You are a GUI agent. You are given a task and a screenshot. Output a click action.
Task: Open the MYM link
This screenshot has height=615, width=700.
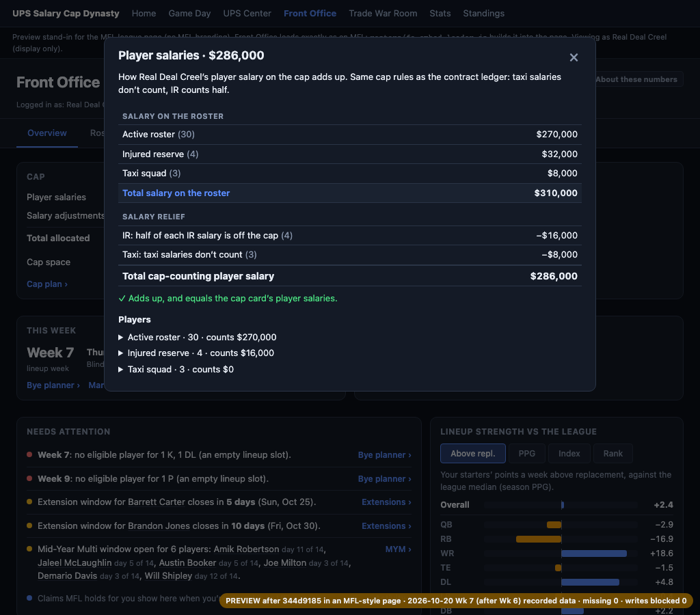click(399, 549)
